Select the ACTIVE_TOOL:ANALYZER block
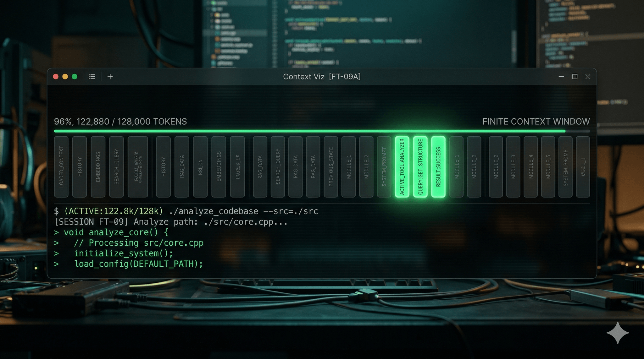The image size is (644, 359). (402, 167)
